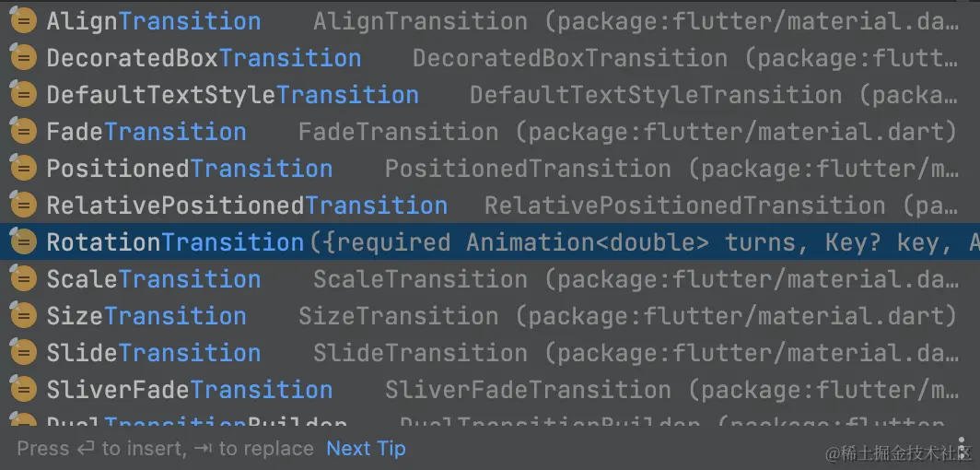Click the icon beside DecoratedBoxTransition
The width and height of the screenshot is (980, 470).
pyautogui.click(x=22, y=58)
